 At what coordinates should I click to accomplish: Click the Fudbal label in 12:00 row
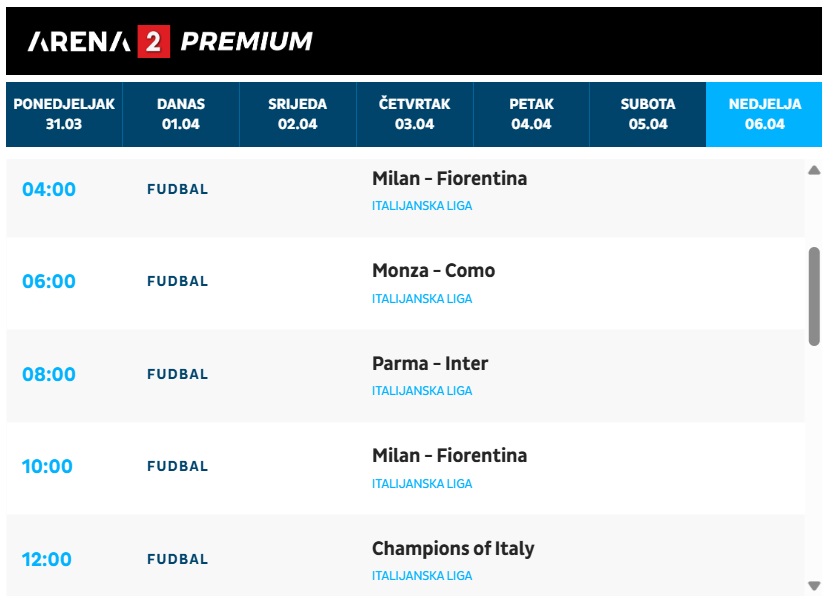click(178, 559)
